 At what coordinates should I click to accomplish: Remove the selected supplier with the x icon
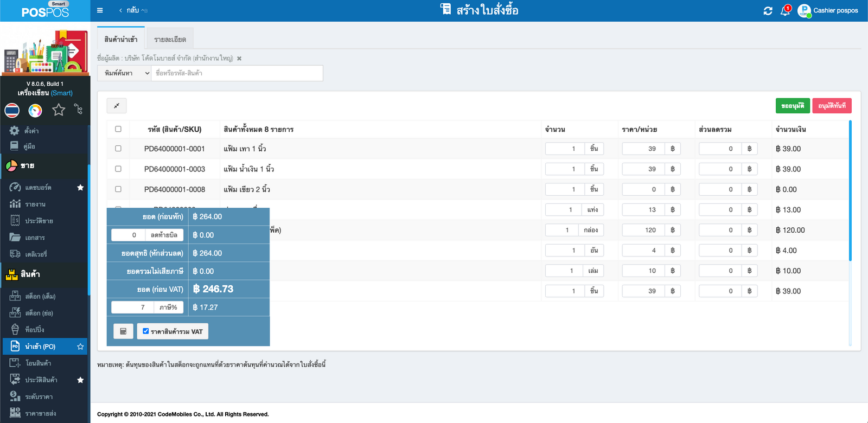239,59
